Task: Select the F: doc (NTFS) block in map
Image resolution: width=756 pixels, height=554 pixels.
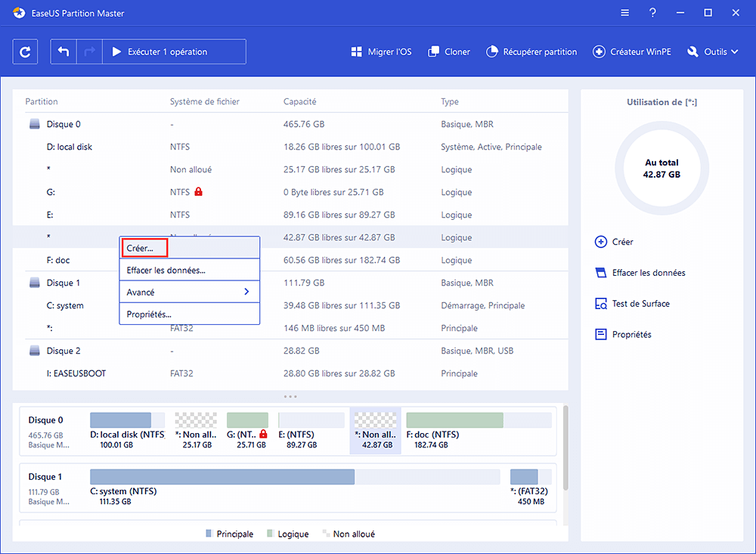Action: [x=479, y=431]
